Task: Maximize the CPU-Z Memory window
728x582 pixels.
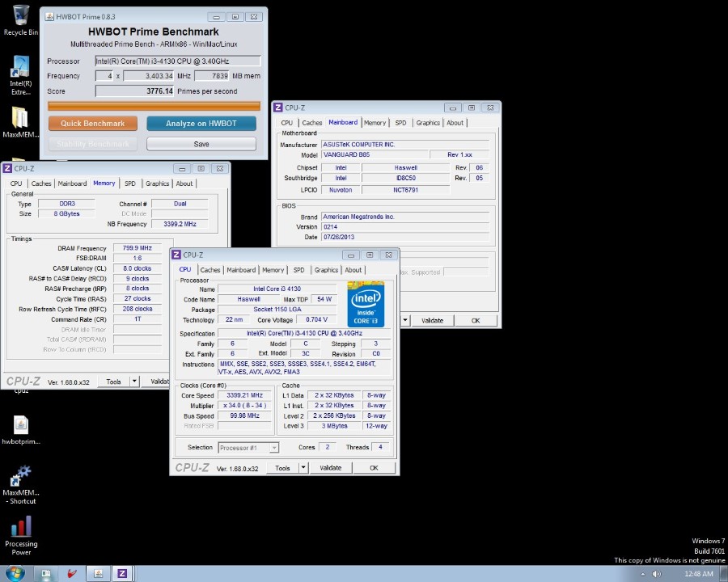Action: click(201, 168)
